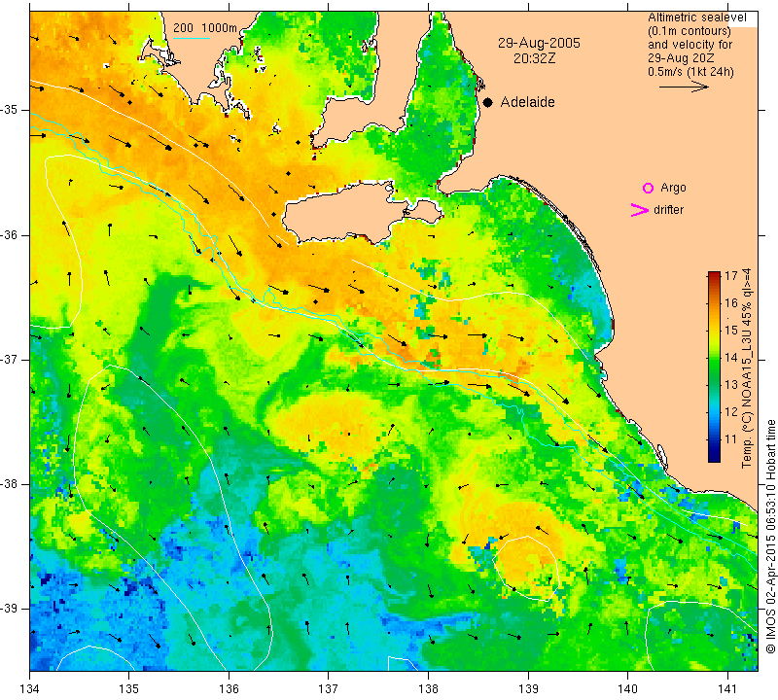Click the color bar value '13'

click(x=731, y=384)
